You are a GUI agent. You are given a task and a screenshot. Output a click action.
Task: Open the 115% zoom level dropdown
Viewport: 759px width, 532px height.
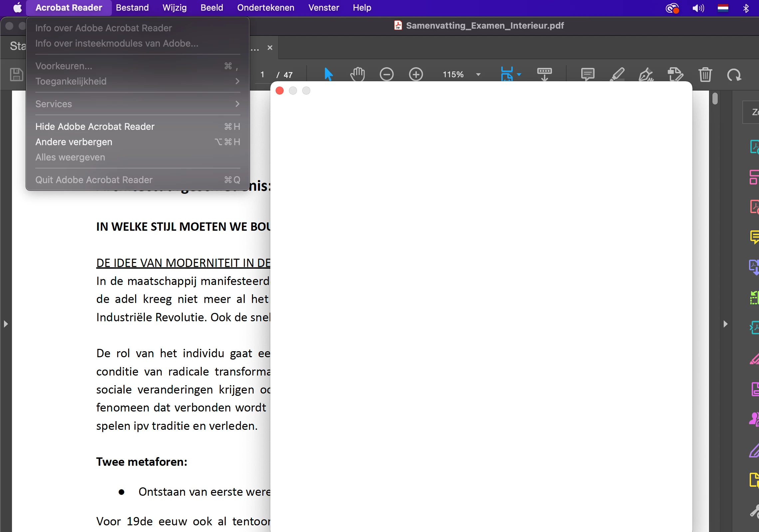point(478,75)
